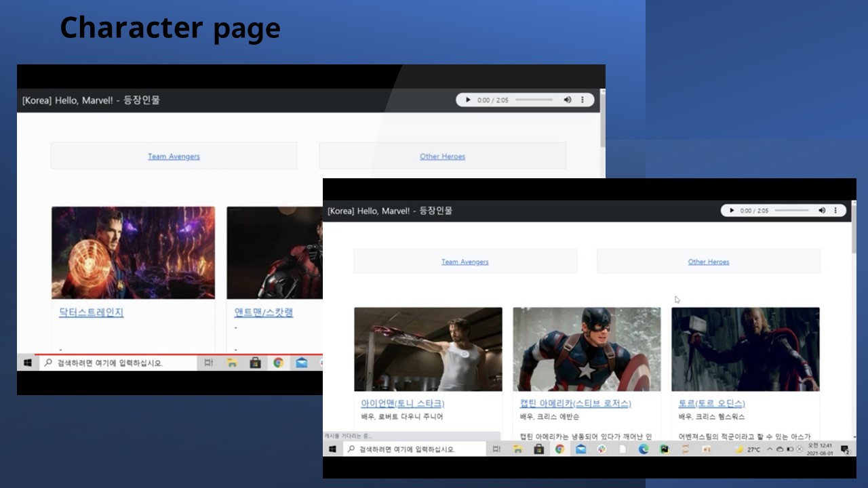Open PyCharm from the front window taskbar
The width and height of the screenshot is (868, 488).
[x=665, y=449]
